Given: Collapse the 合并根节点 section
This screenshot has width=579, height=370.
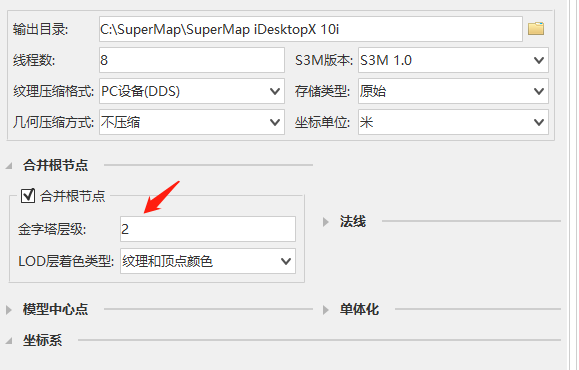Looking at the screenshot, I should [9, 166].
